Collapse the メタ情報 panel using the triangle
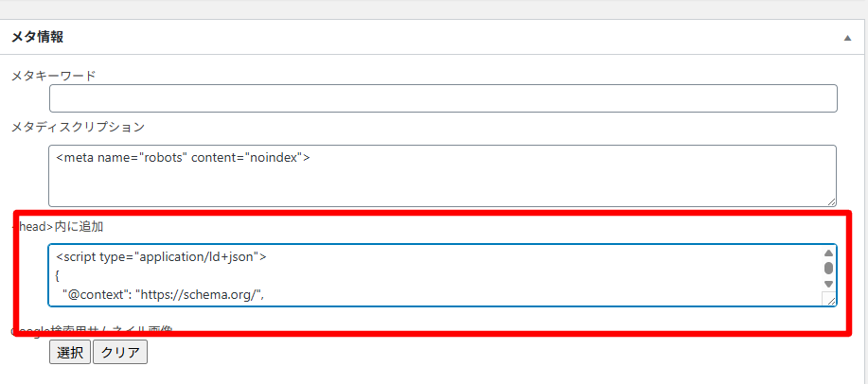 (x=847, y=38)
